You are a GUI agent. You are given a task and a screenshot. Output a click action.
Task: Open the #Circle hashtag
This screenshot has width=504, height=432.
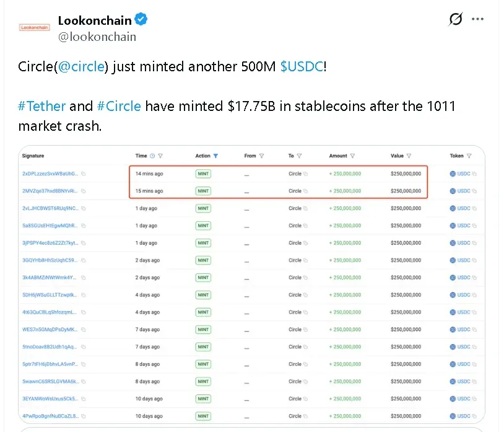pos(119,106)
